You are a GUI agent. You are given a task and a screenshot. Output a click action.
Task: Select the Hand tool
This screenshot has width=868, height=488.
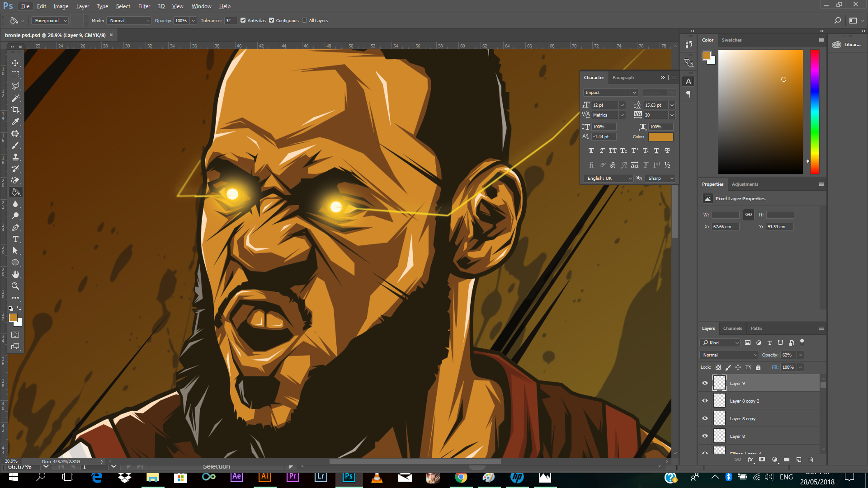tap(15, 274)
